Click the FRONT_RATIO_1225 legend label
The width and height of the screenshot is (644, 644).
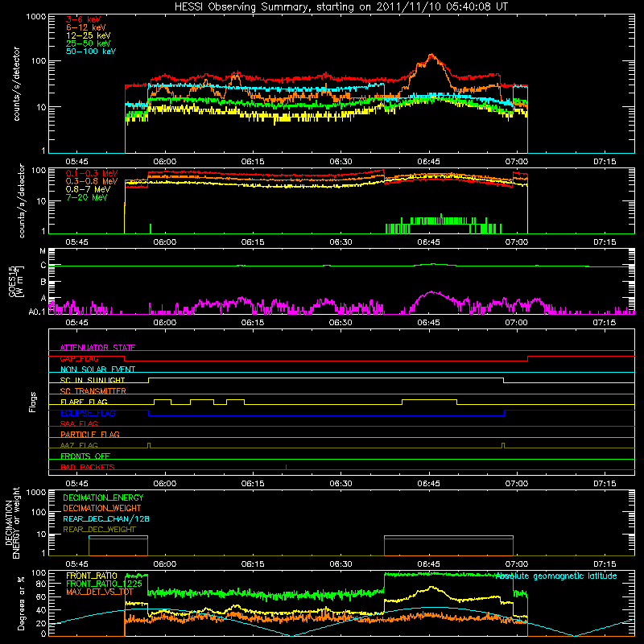pos(104,584)
